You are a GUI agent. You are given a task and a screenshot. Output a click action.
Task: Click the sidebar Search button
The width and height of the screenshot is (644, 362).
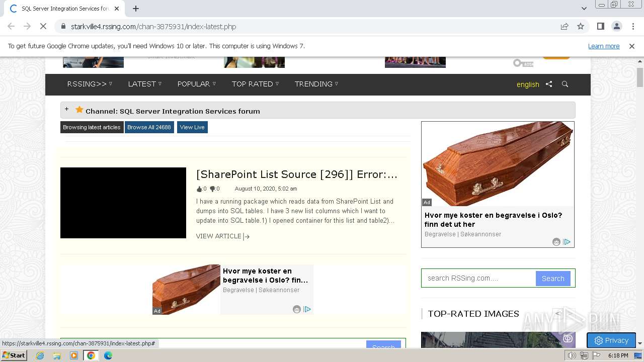553,279
